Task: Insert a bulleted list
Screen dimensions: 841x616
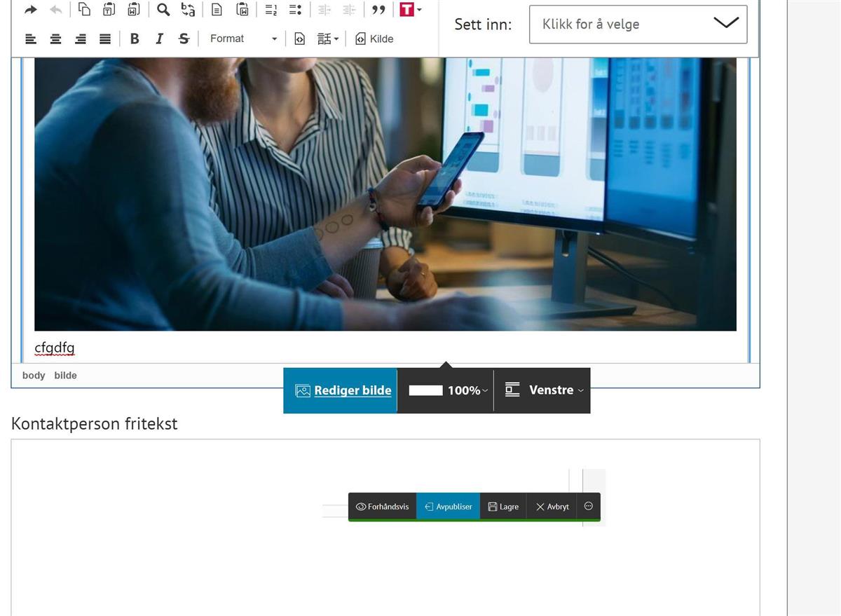Action: [295, 10]
